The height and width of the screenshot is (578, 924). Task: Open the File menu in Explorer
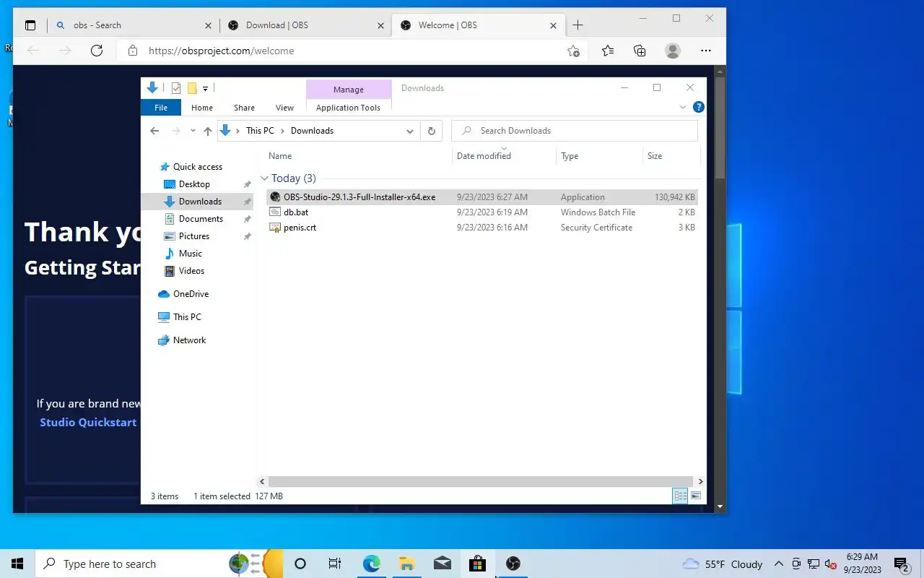(x=161, y=108)
